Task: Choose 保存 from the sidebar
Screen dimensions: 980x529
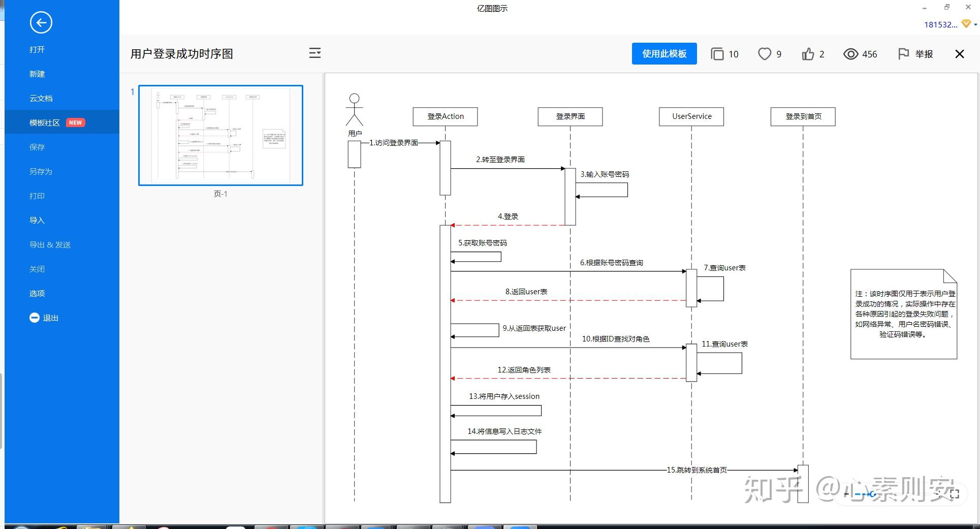Action: point(37,147)
